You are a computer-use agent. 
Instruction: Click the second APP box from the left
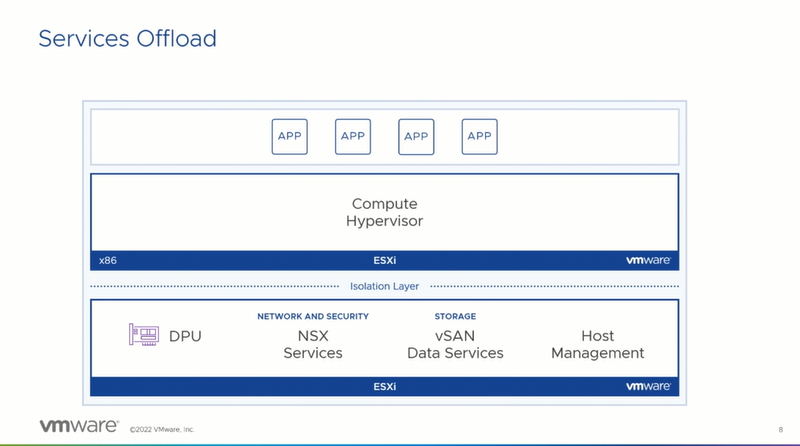pyautogui.click(x=353, y=137)
